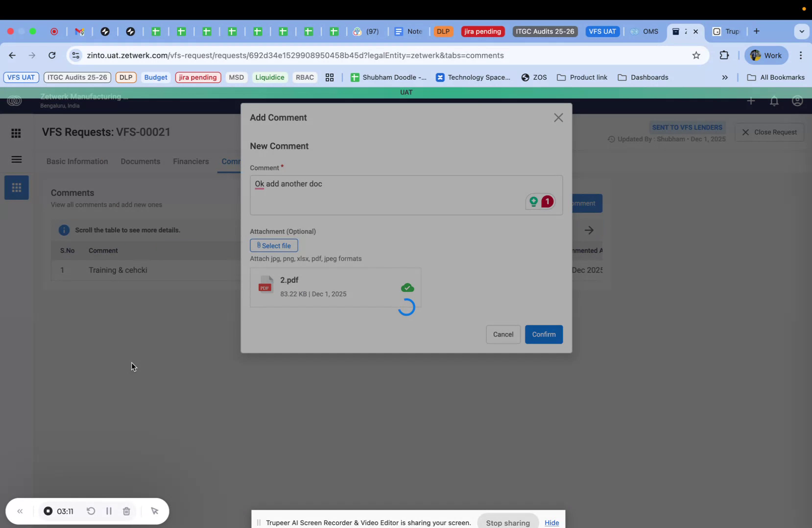Switch to the Documents tab
The image size is (812, 528).
point(140,161)
